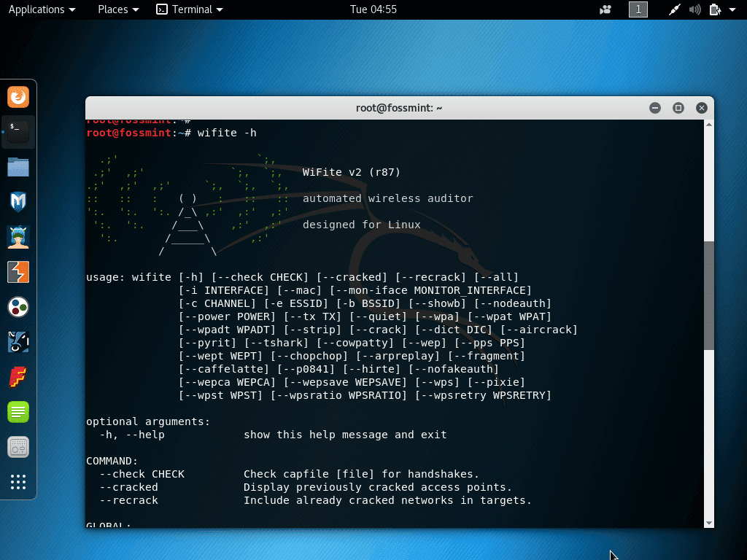
Task: Click the blue-haired mascot dock icon
Action: (18, 237)
